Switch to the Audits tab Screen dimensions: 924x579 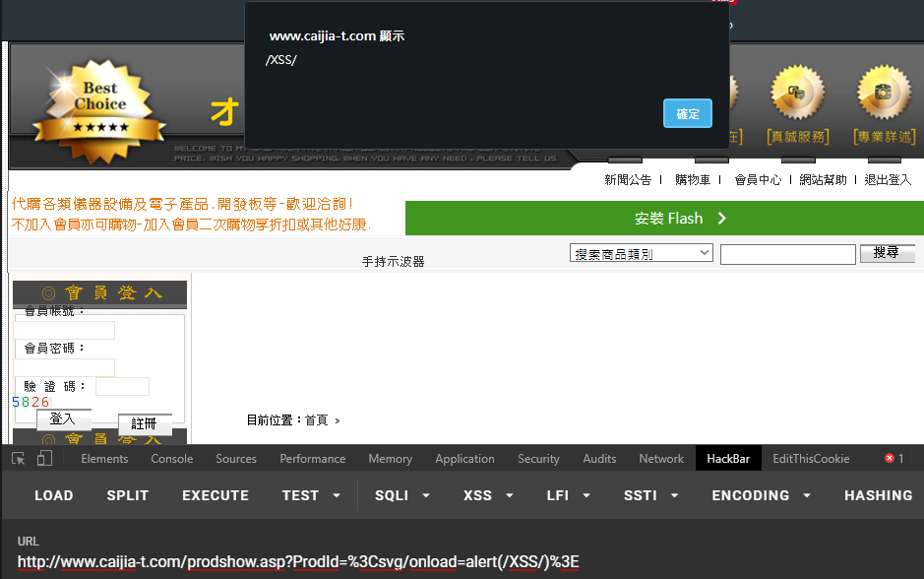point(599,459)
